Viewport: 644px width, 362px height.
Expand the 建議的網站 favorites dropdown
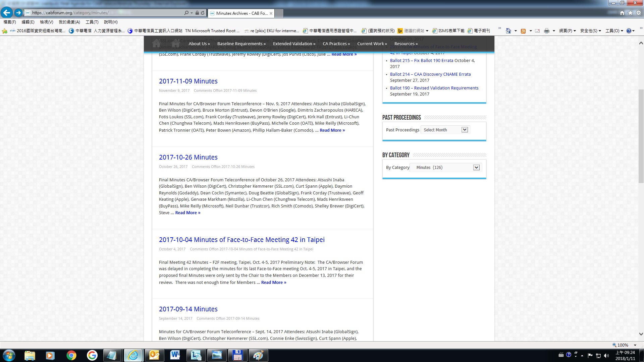click(427, 31)
